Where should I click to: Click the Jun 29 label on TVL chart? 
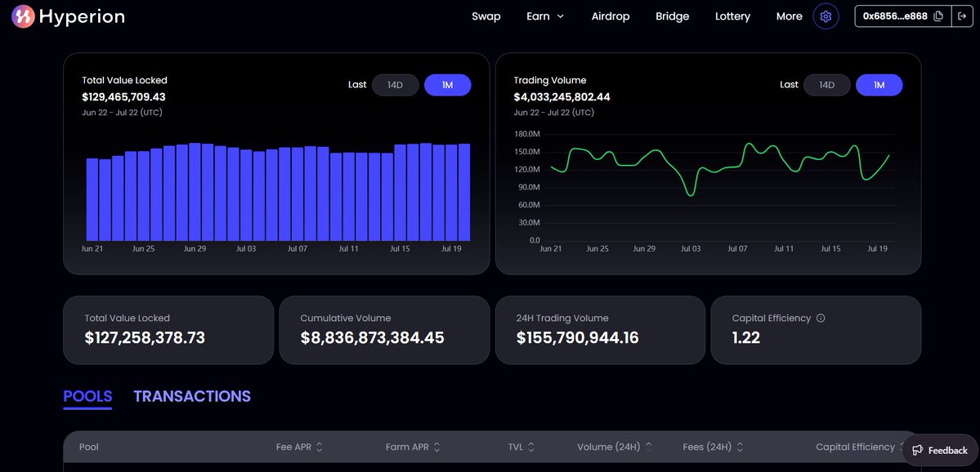tap(195, 248)
